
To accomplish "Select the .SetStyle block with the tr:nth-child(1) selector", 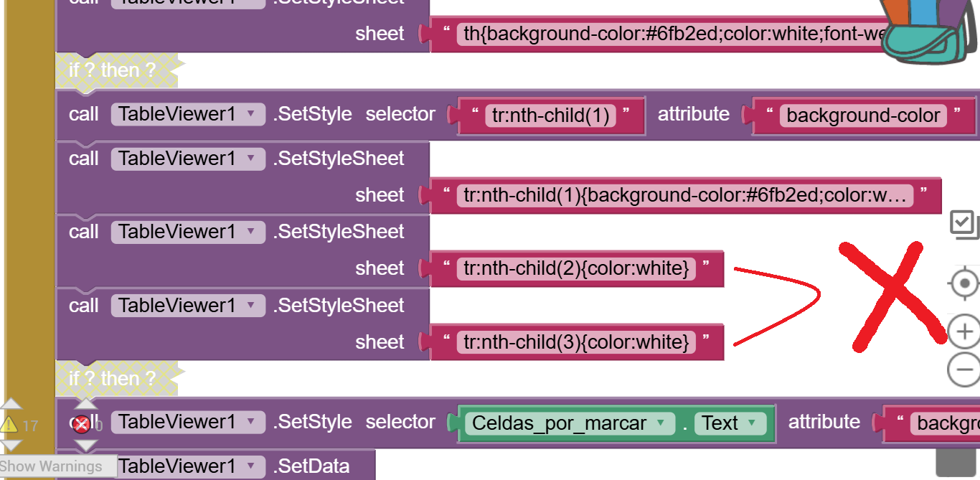I will point(314,114).
